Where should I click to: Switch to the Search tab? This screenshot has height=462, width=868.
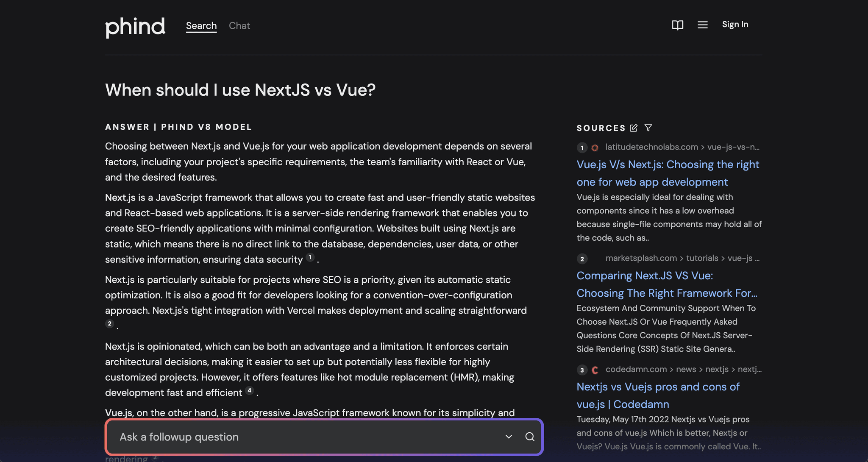tap(201, 25)
